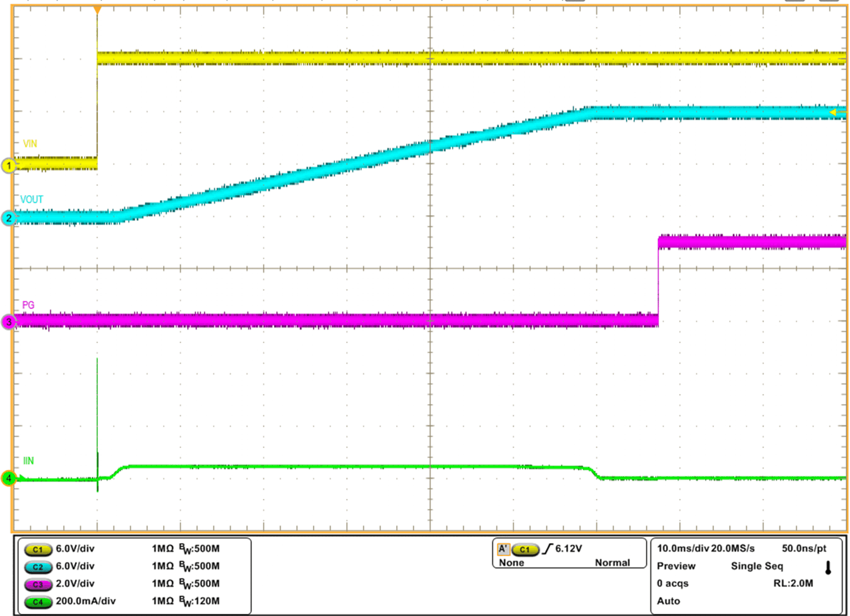Select the C1 channel badge
850x616 pixels.
[38, 549]
